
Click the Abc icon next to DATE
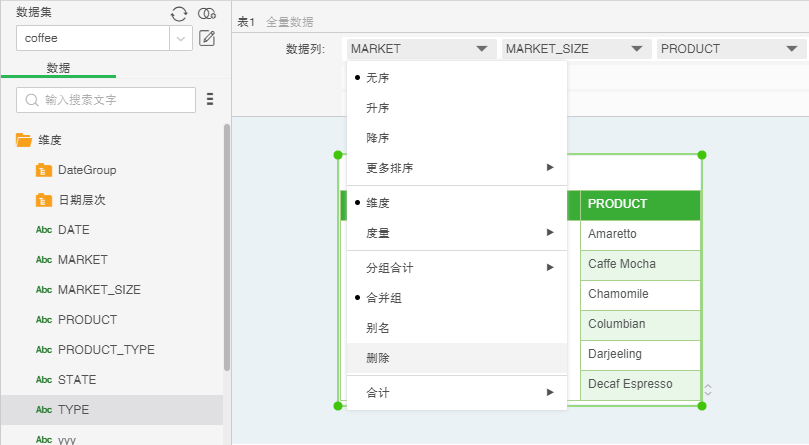point(44,230)
